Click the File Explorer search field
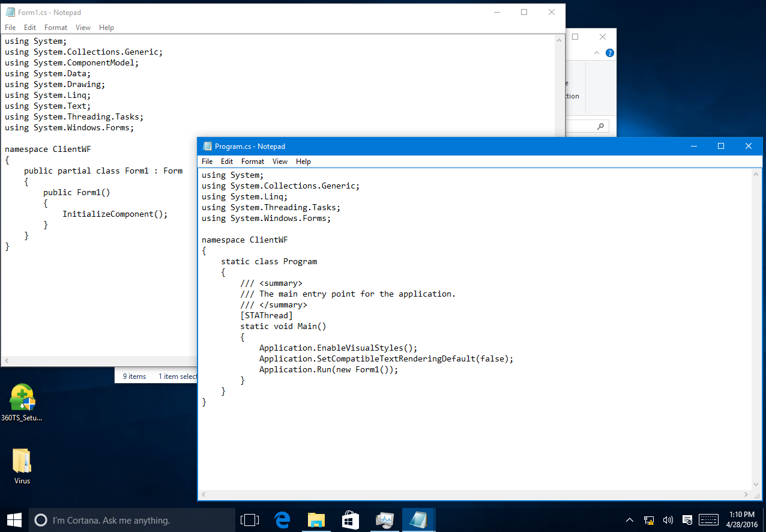Image resolution: width=766 pixels, height=532 pixels. [582, 127]
